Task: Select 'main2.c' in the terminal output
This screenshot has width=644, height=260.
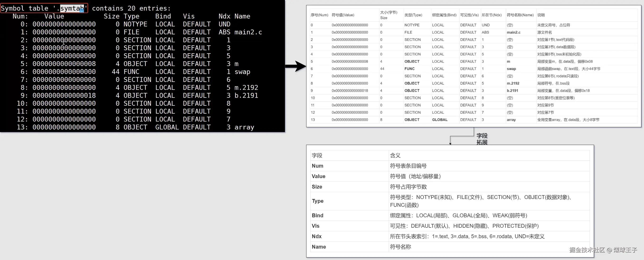Action: point(248,32)
